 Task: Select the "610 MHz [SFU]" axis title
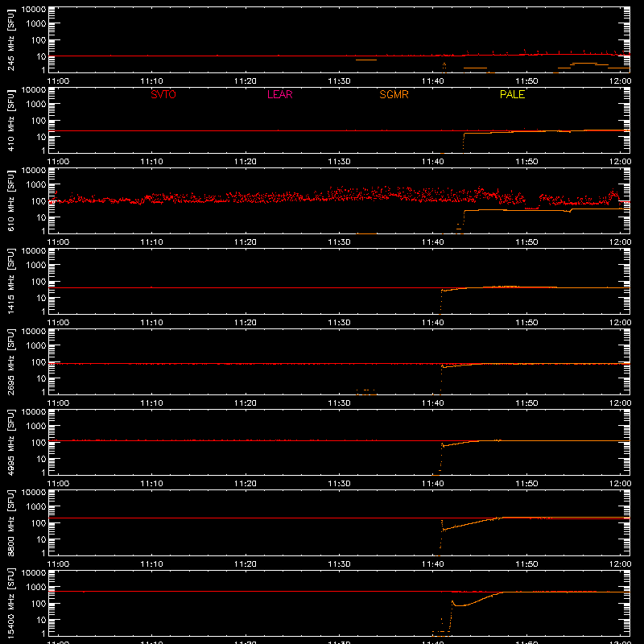click(x=11, y=200)
